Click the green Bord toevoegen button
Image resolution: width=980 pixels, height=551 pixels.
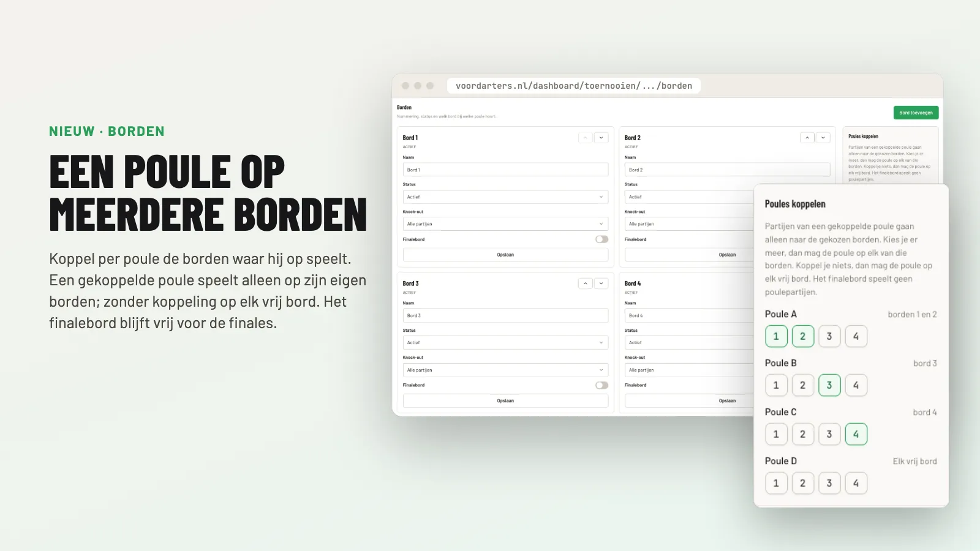click(916, 113)
